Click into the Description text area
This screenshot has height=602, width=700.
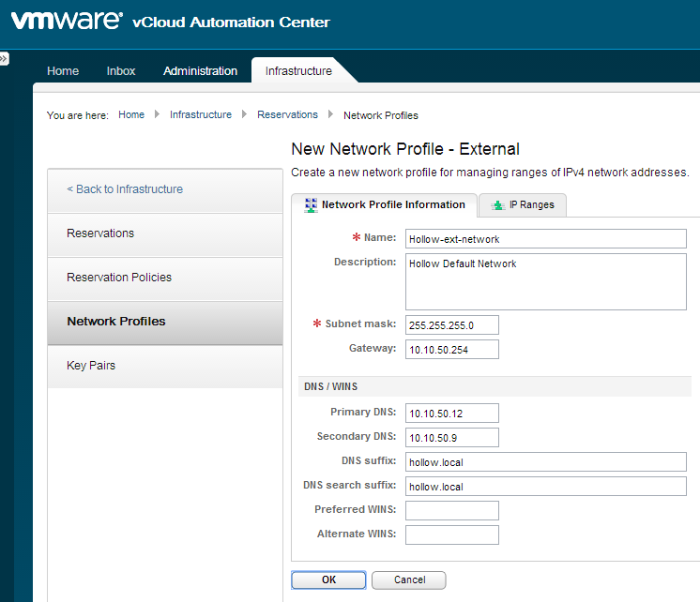545,281
